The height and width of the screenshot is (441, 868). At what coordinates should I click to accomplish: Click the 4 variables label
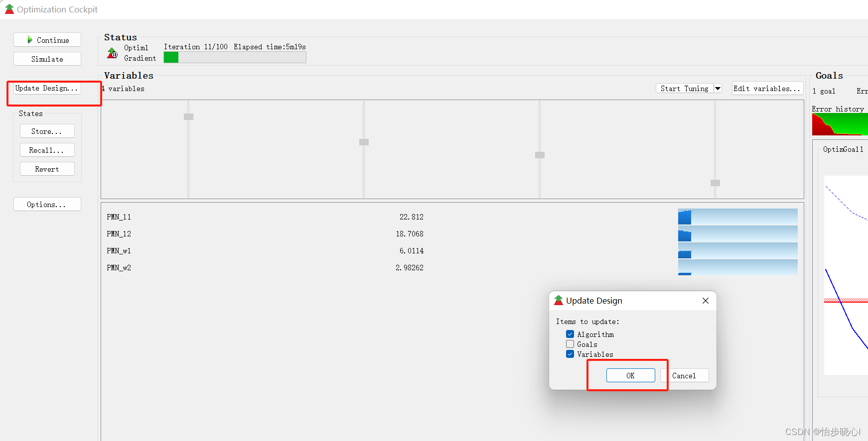[123, 89]
